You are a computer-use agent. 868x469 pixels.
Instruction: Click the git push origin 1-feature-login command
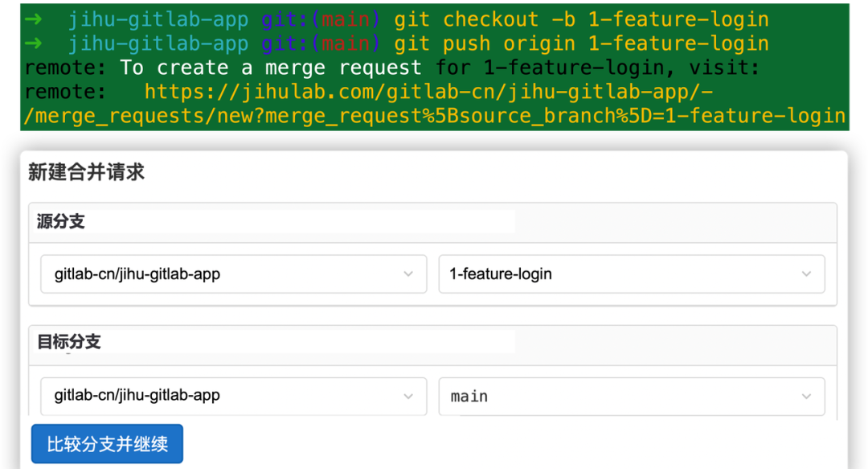(x=581, y=43)
